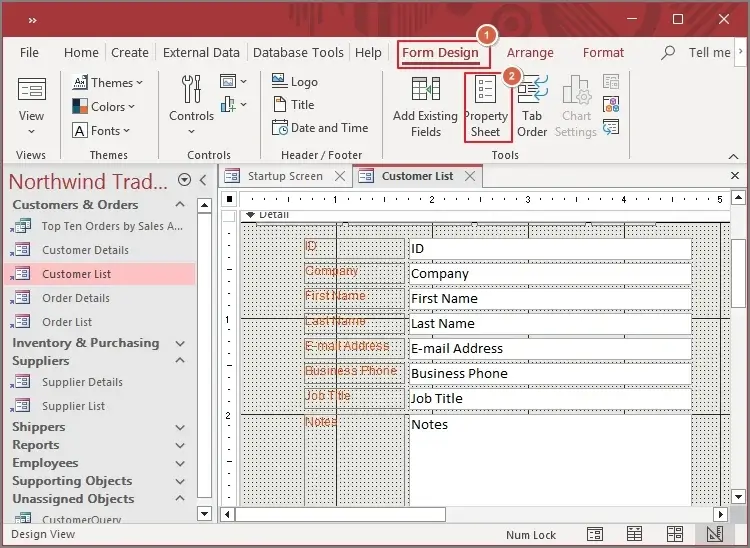Switch to Layout View in status bar

(x=675, y=534)
